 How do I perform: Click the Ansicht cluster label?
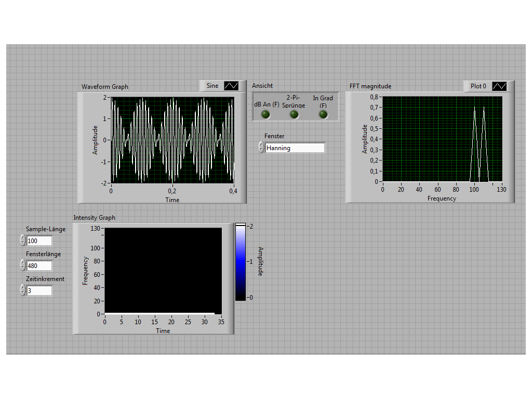(262, 86)
